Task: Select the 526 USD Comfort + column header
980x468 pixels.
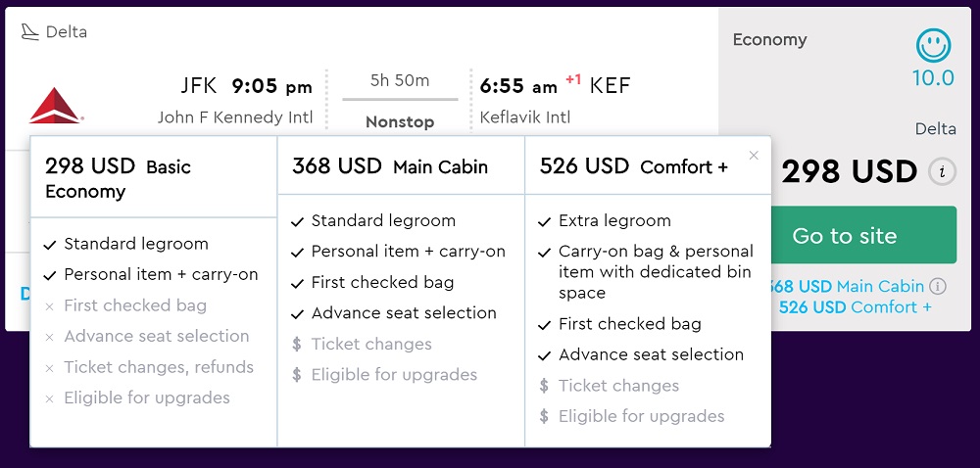Action: pyautogui.click(x=648, y=166)
